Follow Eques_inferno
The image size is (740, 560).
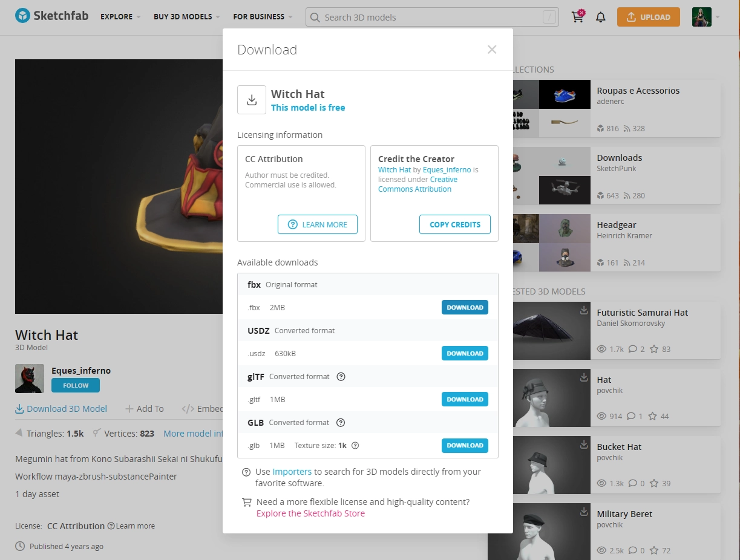point(76,385)
